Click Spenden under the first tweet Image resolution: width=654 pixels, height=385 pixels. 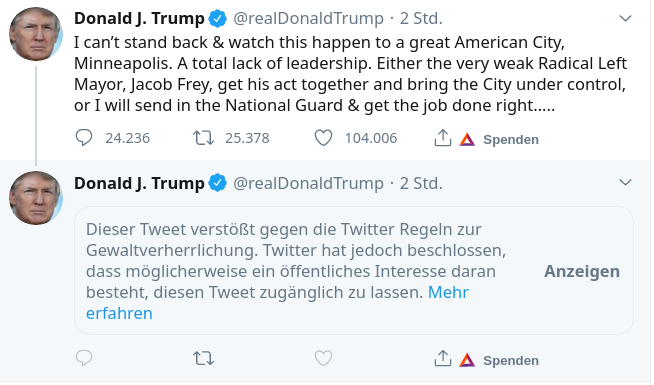pos(511,139)
